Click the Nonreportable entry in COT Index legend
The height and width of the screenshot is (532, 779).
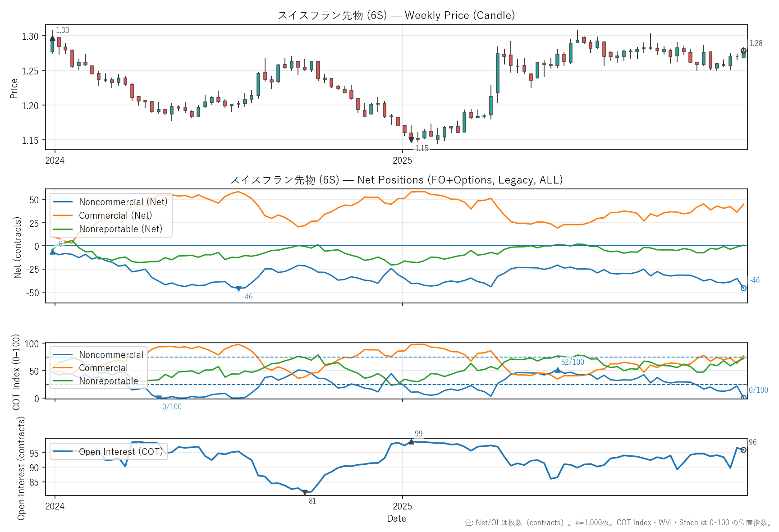(108, 381)
